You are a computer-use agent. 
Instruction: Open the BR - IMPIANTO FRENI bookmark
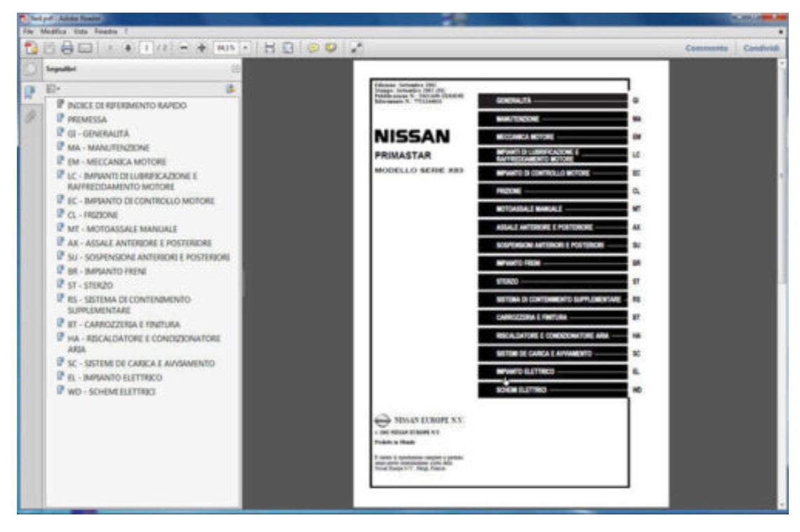coord(107,271)
